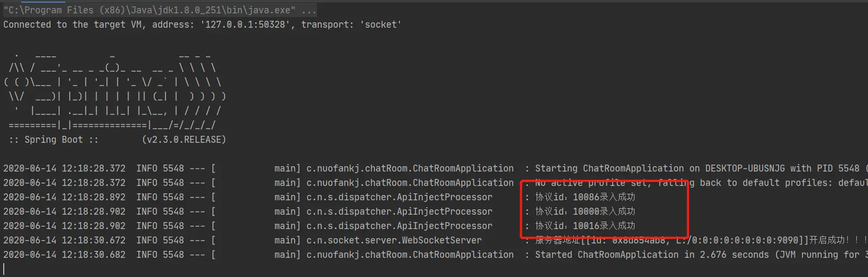Select the 协议id: 10016录入成功 log line

pos(585,226)
